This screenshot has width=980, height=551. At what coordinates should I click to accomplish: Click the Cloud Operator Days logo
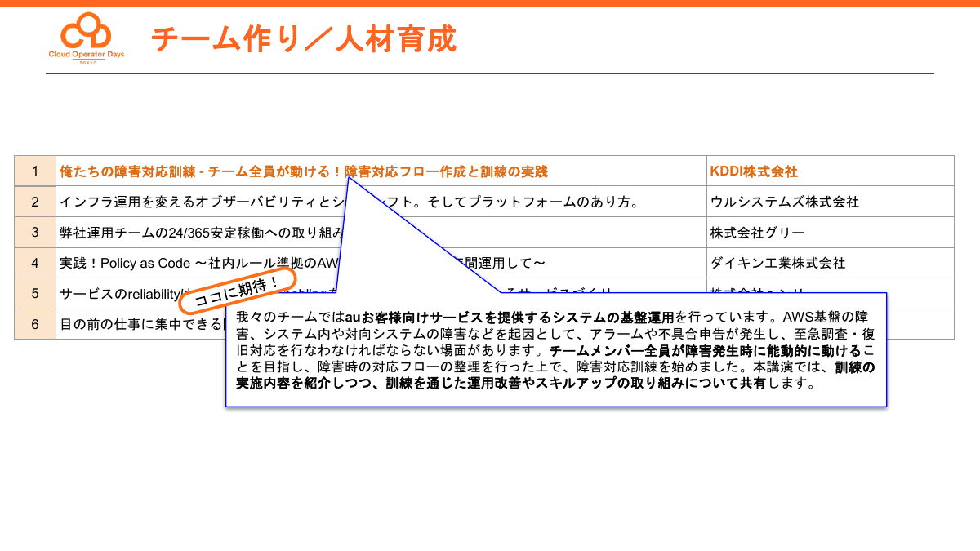point(87,38)
